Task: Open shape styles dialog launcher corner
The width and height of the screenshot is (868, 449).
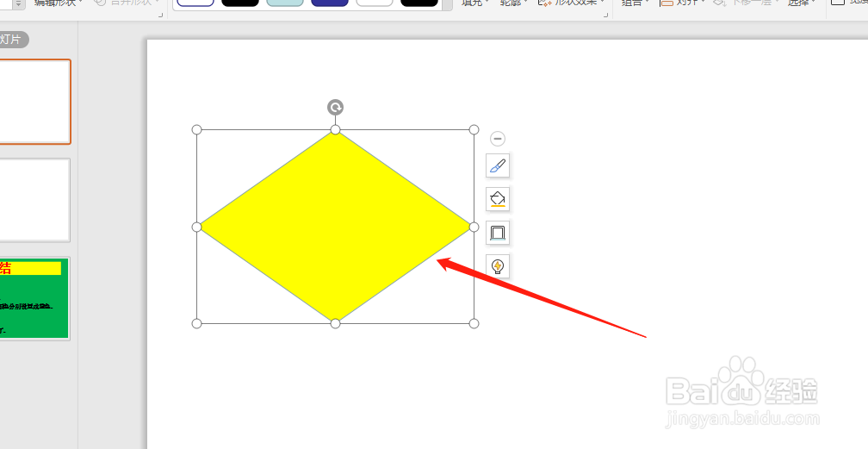Action: tap(605, 15)
